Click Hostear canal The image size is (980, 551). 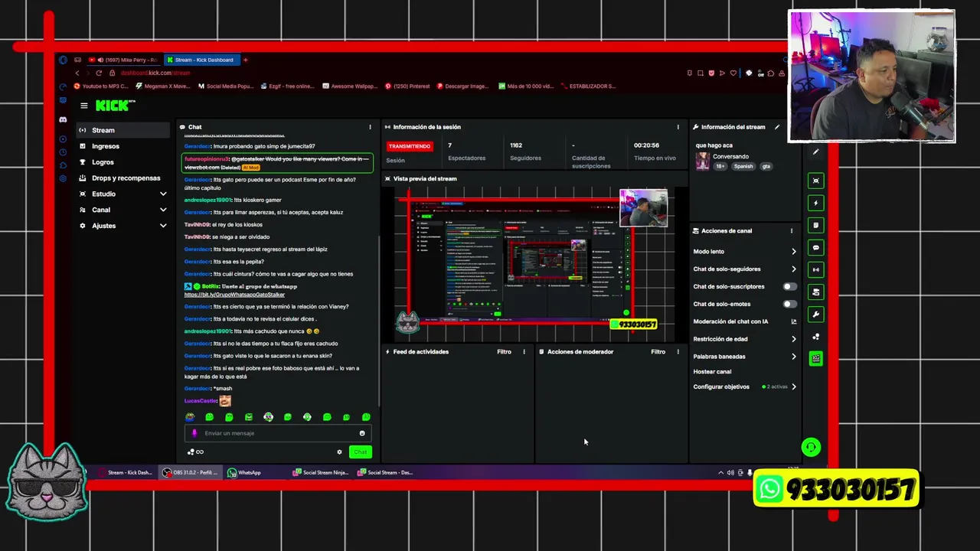click(x=712, y=371)
